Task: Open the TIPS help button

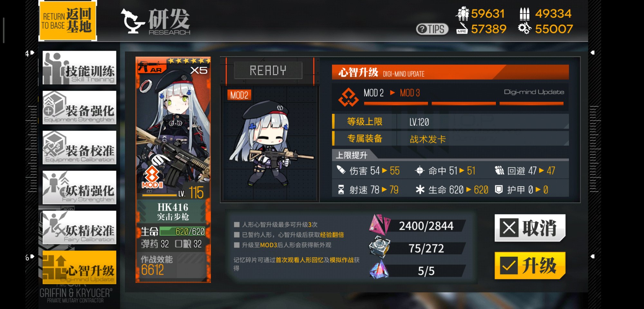Action: point(432,29)
